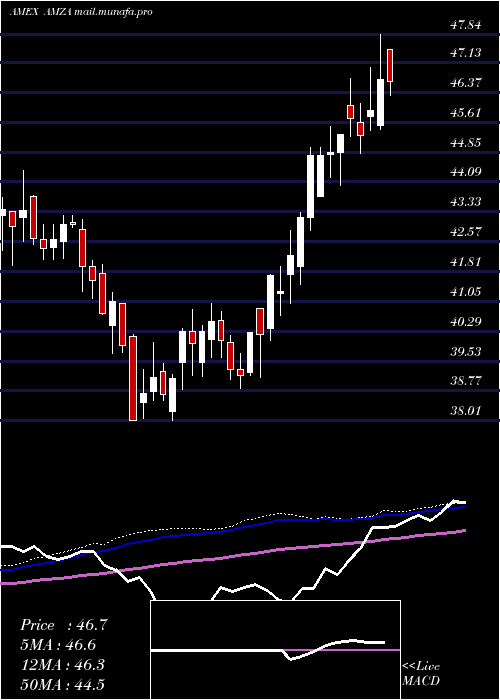Click the 39.53 price axis label
500x700 pixels.
[466, 351]
